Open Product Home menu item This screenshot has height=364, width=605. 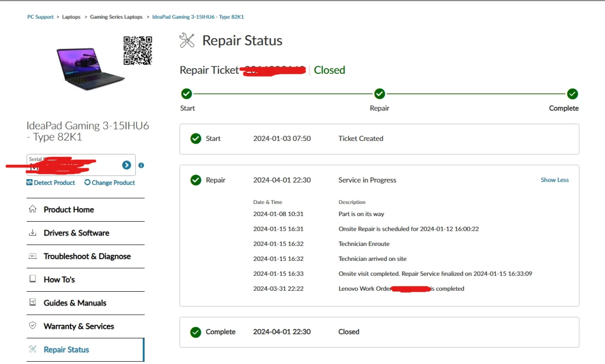tap(86, 210)
